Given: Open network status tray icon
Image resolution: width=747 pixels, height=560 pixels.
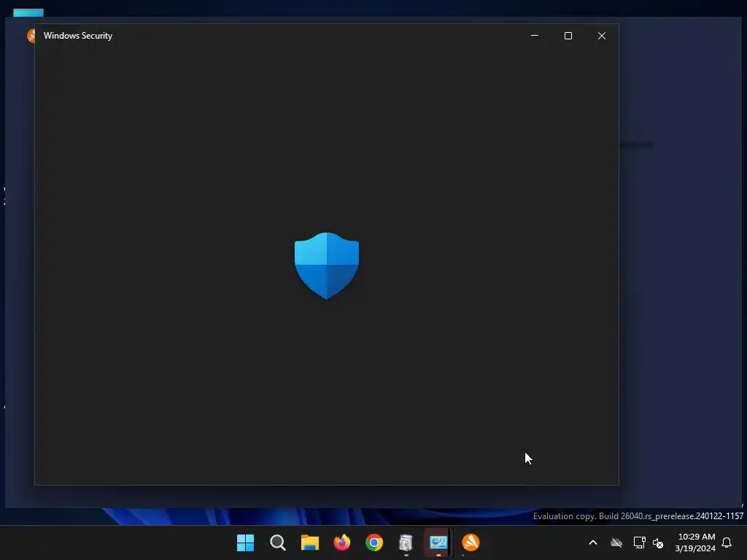Looking at the screenshot, I should [639, 542].
